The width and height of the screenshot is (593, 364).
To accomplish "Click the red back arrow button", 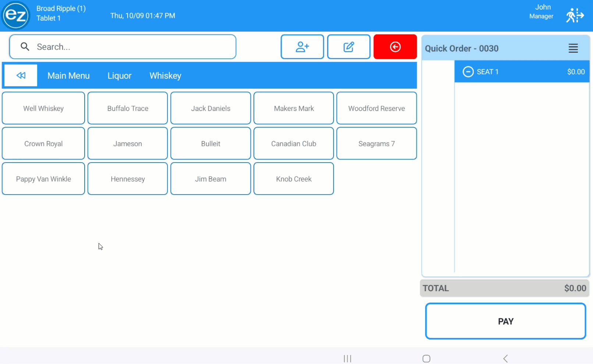I will 395,47.
